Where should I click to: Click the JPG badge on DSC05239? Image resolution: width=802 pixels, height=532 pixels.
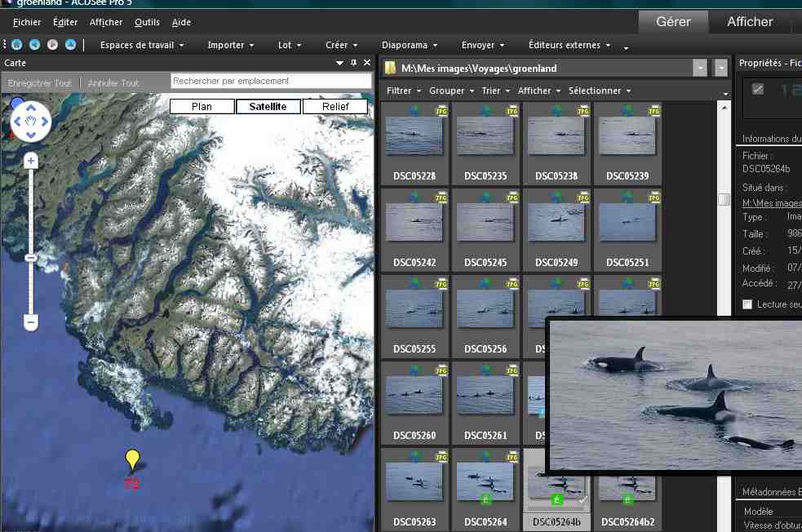(x=654, y=110)
